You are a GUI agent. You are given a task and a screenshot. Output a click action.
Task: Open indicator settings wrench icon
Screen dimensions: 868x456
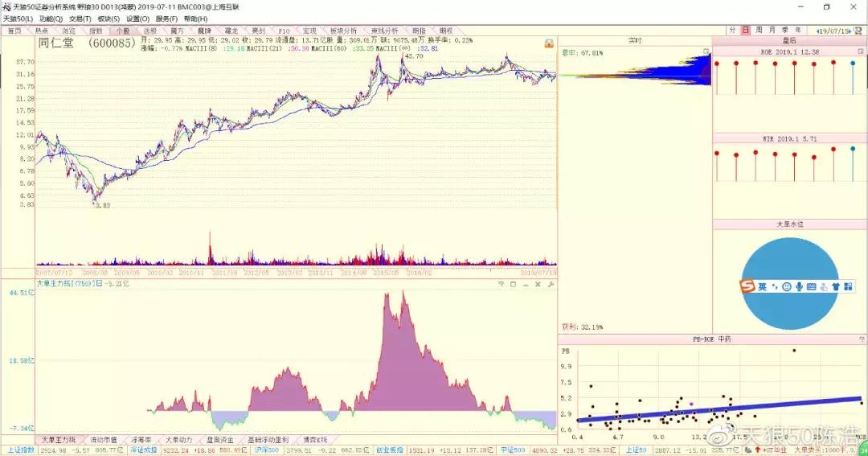tap(551, 284)
